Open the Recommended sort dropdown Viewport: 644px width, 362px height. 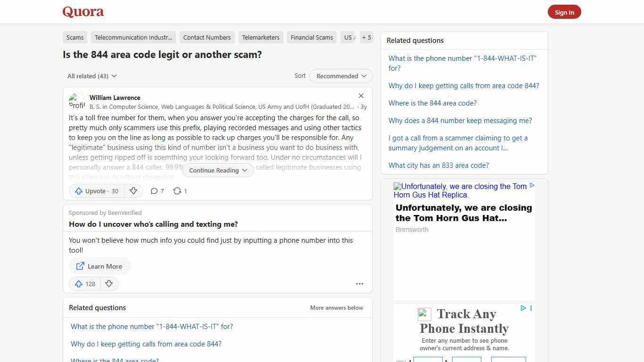point(340,76)
